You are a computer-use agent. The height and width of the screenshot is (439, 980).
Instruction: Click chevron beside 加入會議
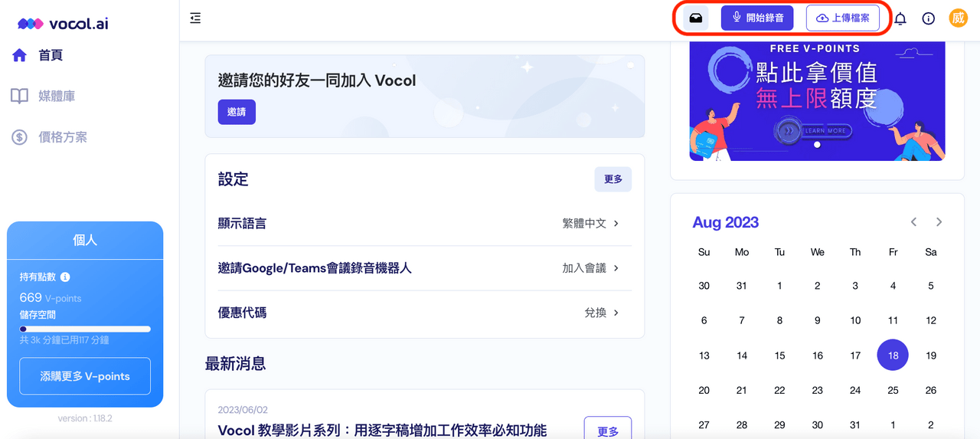coord(616,268)
